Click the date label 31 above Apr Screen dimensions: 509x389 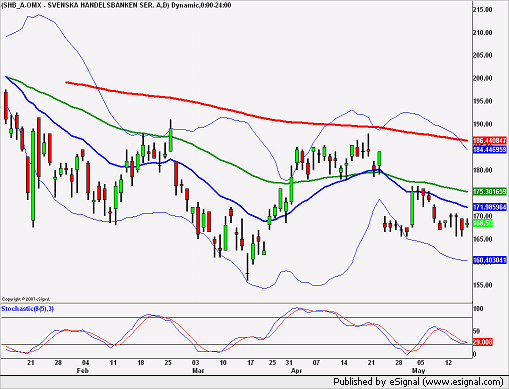[x=289, y=363]
